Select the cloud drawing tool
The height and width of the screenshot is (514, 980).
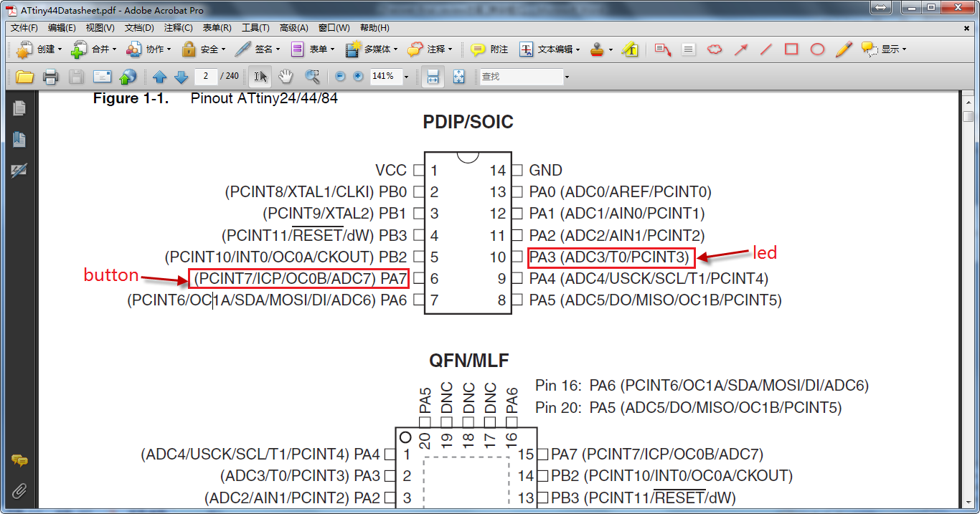(715, 49)
